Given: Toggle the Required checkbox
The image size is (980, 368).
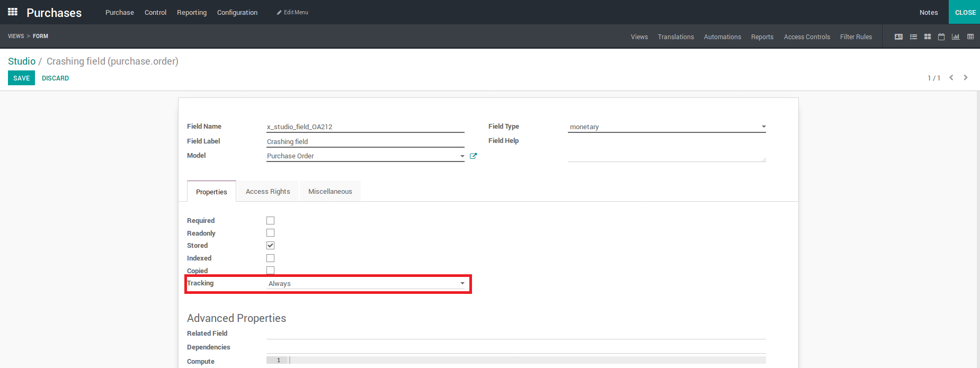Looking at the screenshot, I should pyautogui.click(x=270, y=220).
